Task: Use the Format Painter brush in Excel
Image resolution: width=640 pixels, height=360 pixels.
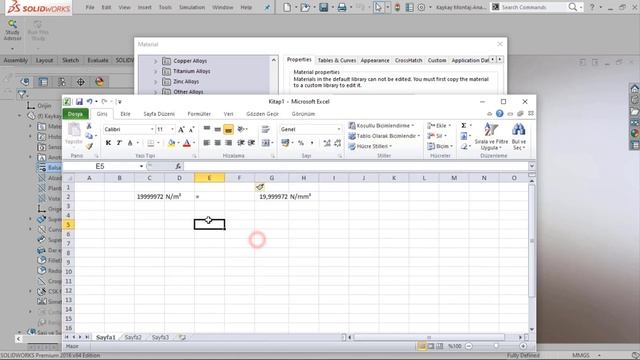Action: click(89, 146)
